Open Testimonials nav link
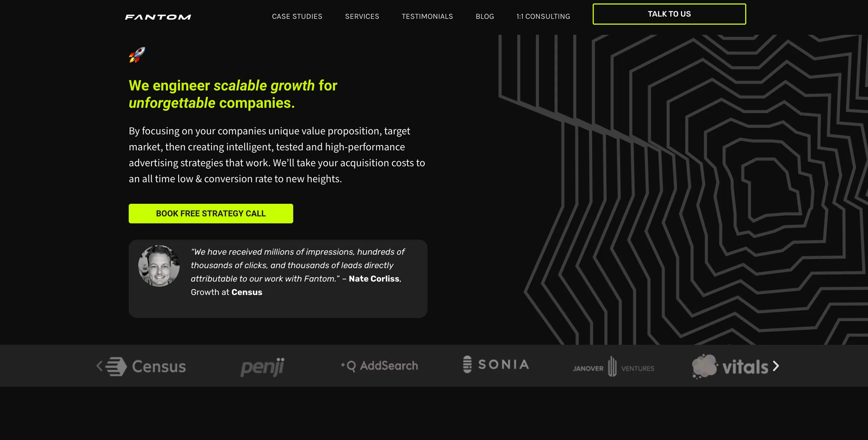 pos(427,16)
